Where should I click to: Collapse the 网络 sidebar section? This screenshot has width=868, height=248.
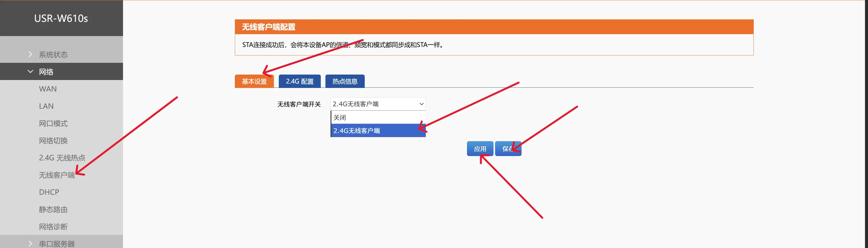coord(61,72)
